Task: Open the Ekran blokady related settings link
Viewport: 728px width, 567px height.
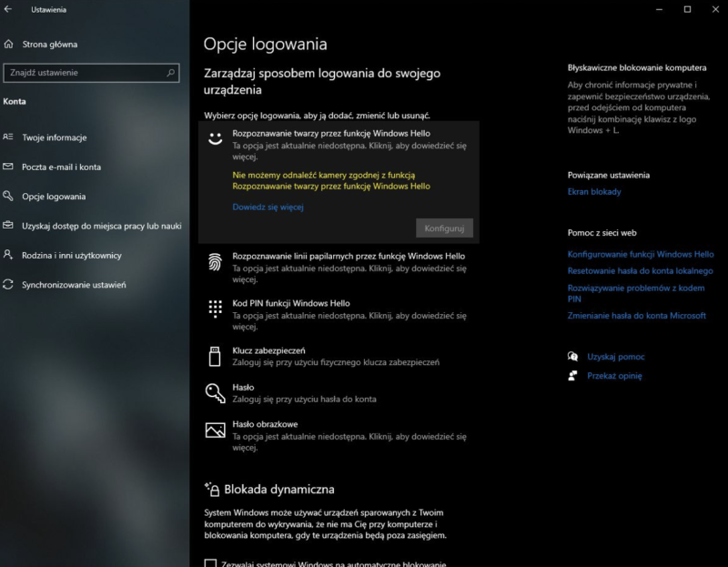Action: [x=594, y=192]
